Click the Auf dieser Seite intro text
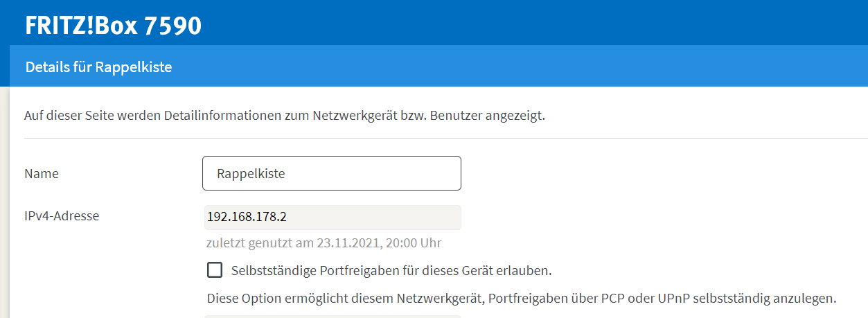 284,116
